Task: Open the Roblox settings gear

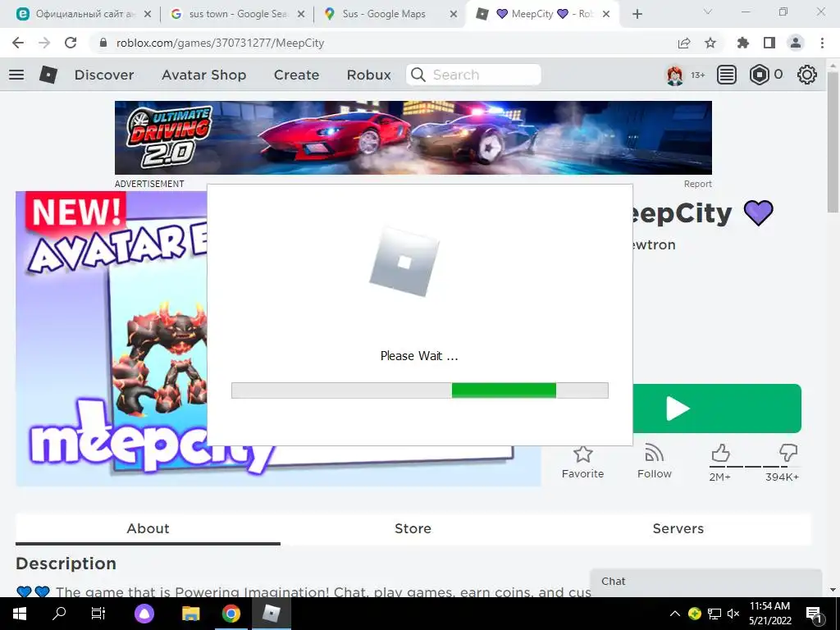Action: click(x=807, y=75)
